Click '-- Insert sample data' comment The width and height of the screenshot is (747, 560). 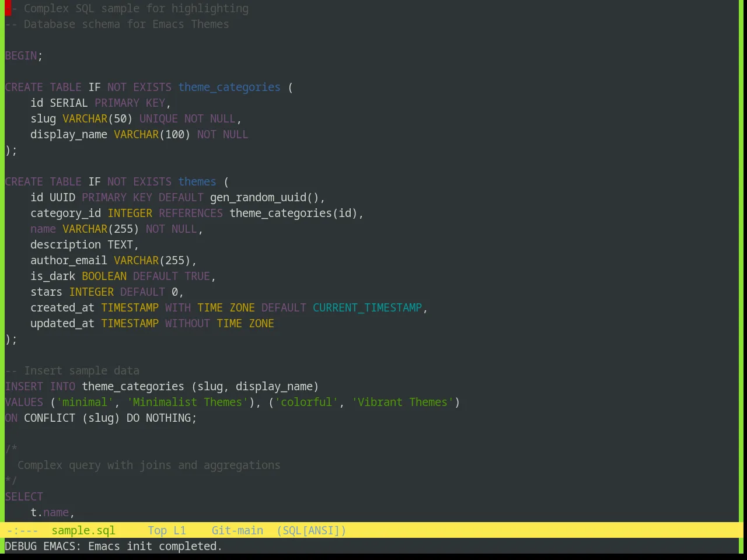pyautogui.click(x=72, y=370)
